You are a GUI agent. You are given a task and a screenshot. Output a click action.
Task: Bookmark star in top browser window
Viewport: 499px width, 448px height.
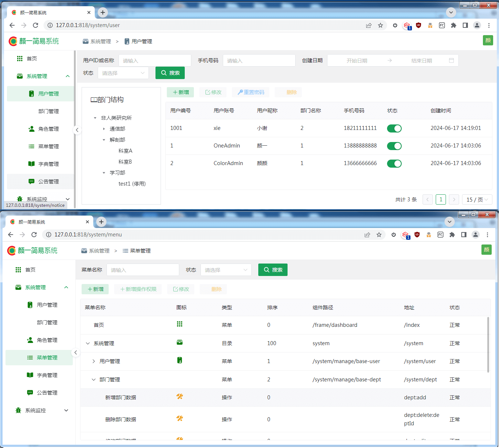[x=380, y=25]
